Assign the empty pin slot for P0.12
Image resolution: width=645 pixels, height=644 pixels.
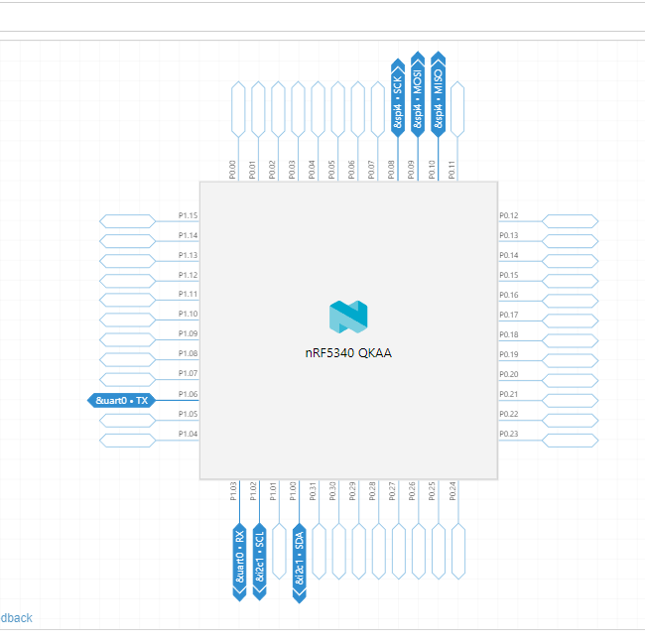pyautogui.click(x=571, y=221)
